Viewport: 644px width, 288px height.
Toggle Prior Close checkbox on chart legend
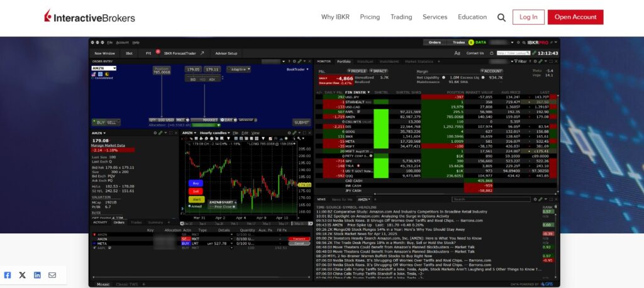[234, 207]
